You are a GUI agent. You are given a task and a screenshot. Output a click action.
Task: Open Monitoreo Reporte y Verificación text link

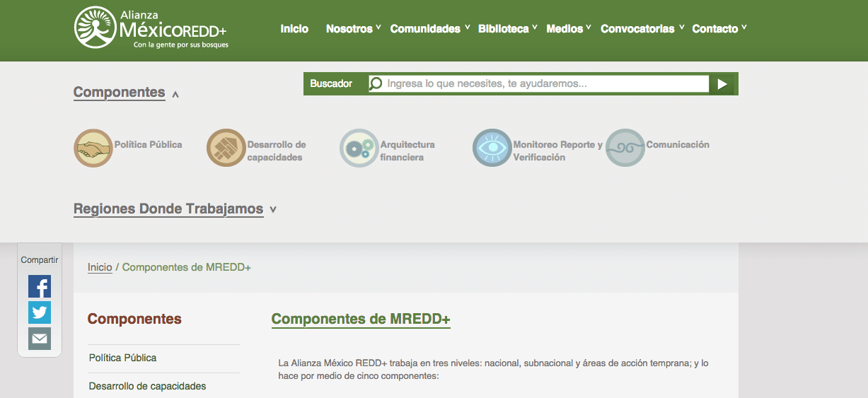point(558,151)
